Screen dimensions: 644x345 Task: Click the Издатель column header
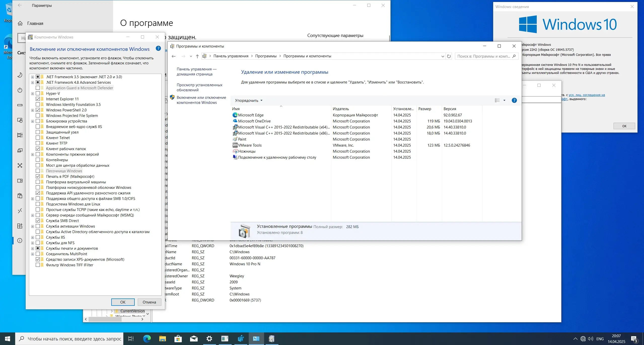tap(341, 109)
